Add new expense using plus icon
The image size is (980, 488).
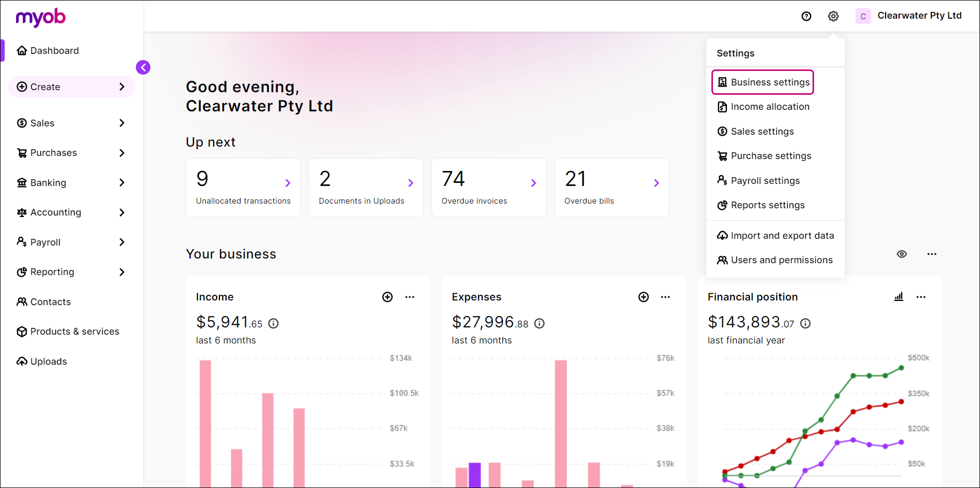tap(643, 297)
